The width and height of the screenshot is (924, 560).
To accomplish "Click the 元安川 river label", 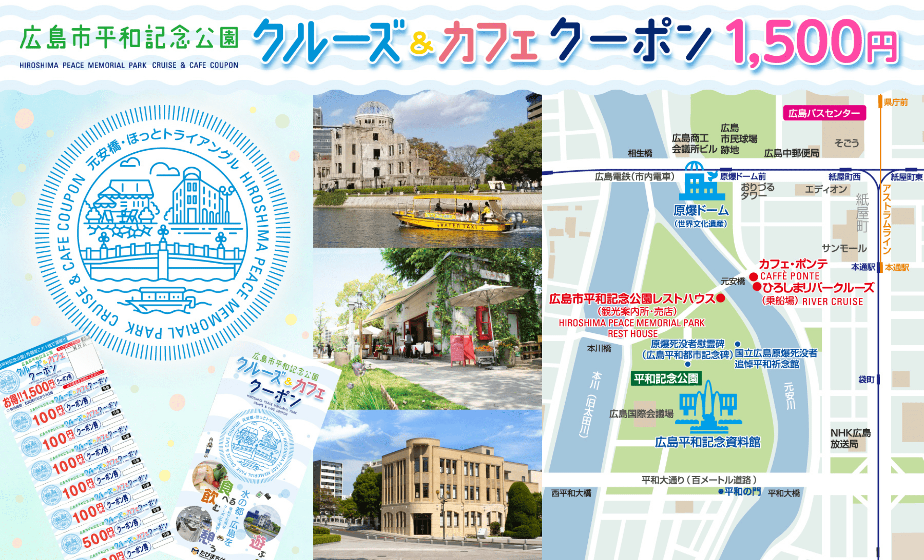I will [x=789, y=395].
